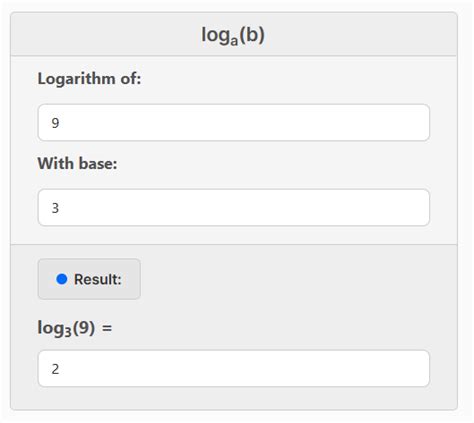Click the "(b)" part of the header formula
The height and width of the screenshot is (423, 474).
tap(252, 35)
